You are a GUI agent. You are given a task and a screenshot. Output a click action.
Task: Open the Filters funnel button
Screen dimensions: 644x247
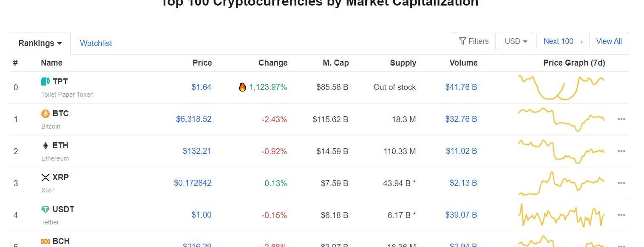474,41
